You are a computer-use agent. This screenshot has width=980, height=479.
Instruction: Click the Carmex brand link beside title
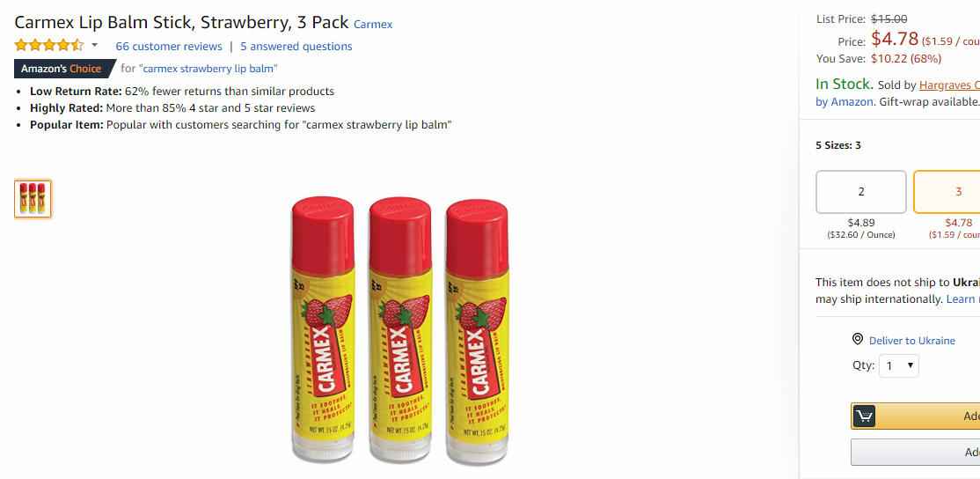click(x=373, y=25)
